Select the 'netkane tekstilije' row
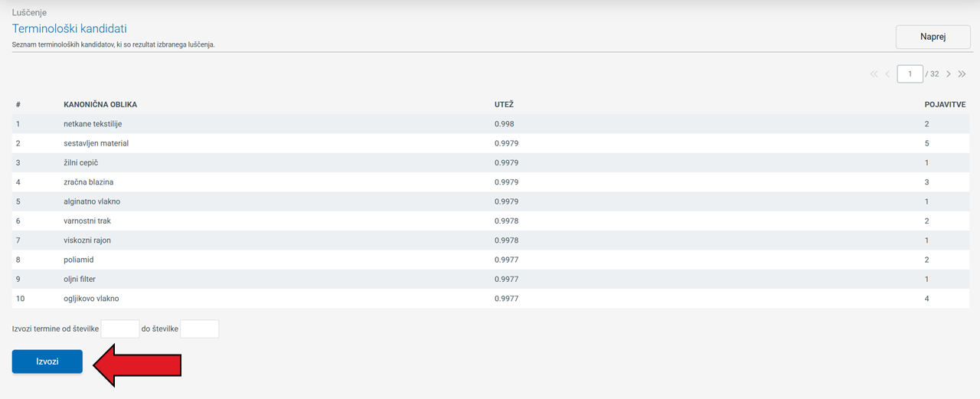Screen dimensions: 980x399 coord(93,124)
